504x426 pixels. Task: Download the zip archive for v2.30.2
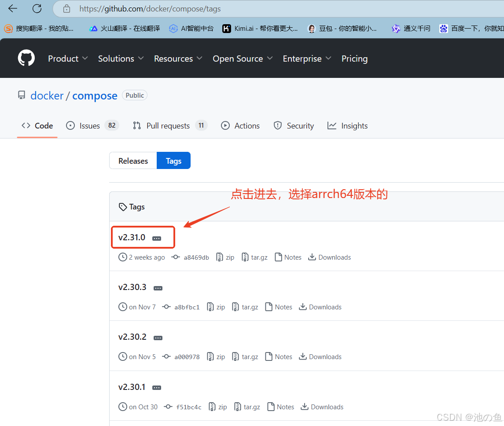[x=216, y=357]
